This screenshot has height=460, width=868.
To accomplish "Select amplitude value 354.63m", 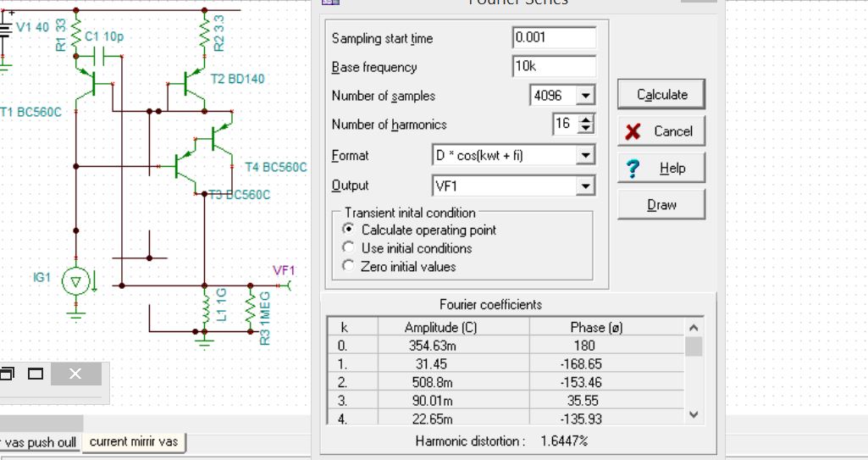I will coord(432,346).
